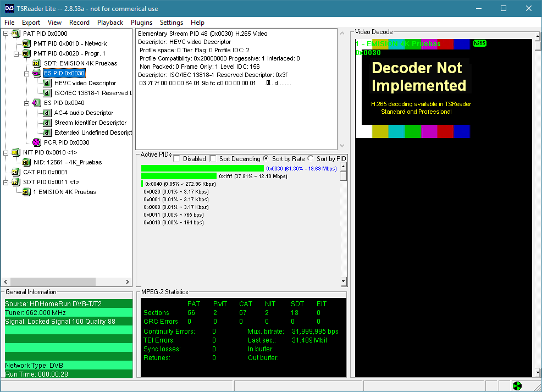
Task: Select the 0x0020 PID row in Active PIDs
Action: point(176,191)
